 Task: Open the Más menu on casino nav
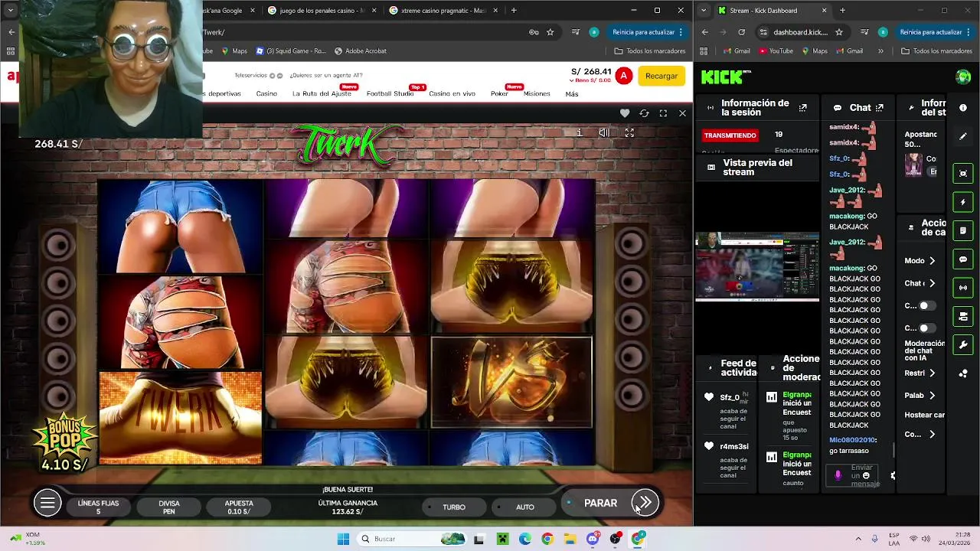571,93
